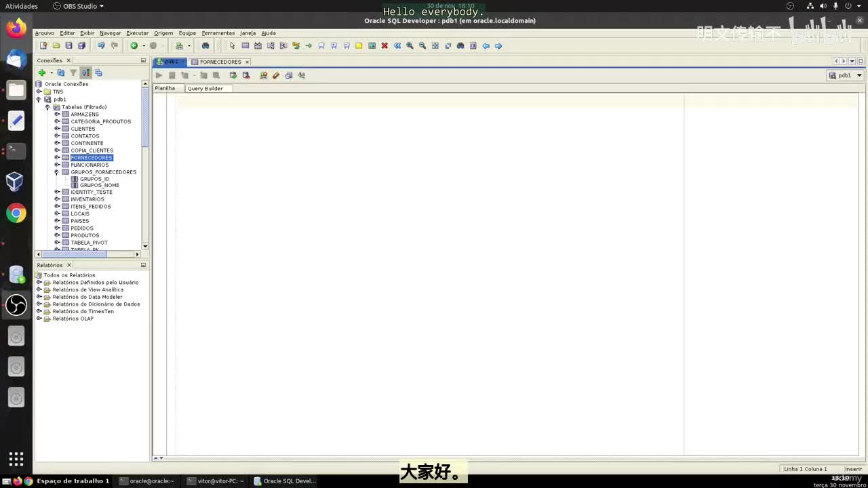The height and width of the screenshot is (488, 868).
Task: Collapse the pdb1 connection node
Action: click(x=39, y=100)
